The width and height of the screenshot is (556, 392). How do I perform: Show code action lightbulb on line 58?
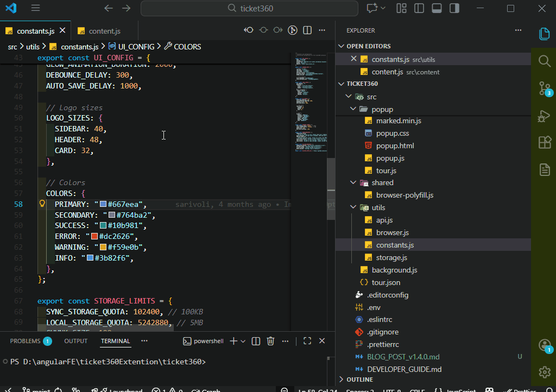42,204
